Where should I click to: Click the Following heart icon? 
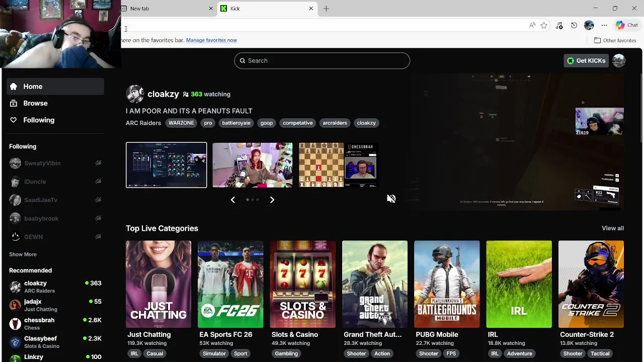click(14, 120)
